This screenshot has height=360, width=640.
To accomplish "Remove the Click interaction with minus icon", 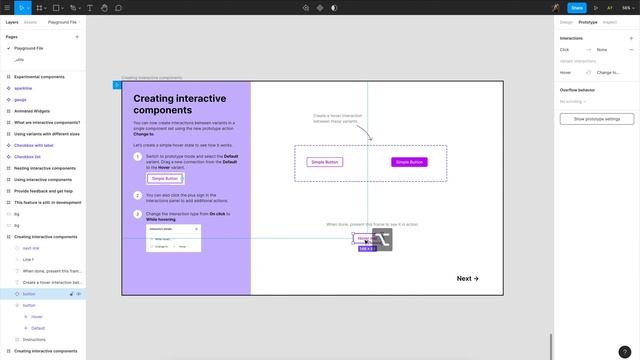I will [631, 49].
